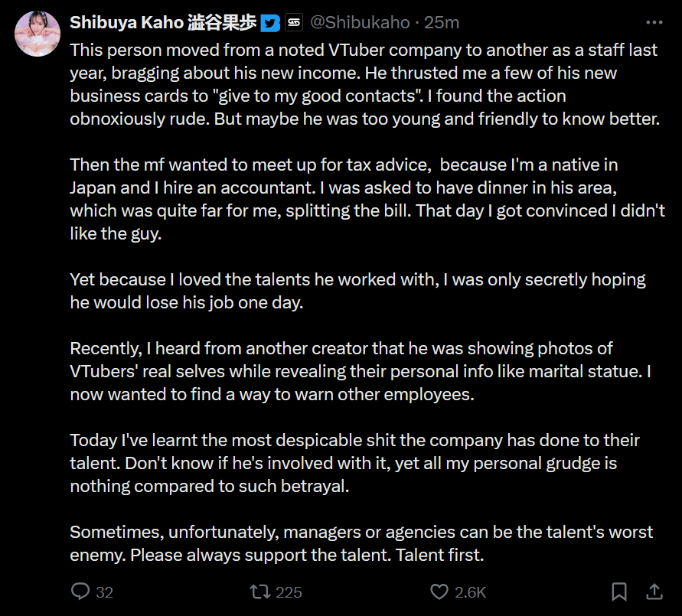This screenshot has height=616, width=682.
Task: Open the @Shibukaho handle link
Action: pos(360,23)
